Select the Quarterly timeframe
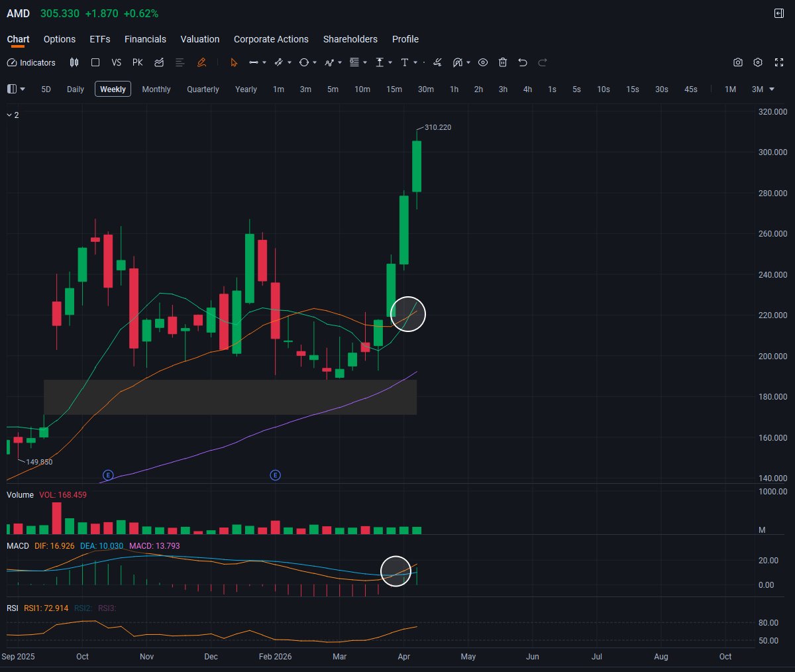The width and height of the screenshot is (795, 672). [x=203, y=89]
